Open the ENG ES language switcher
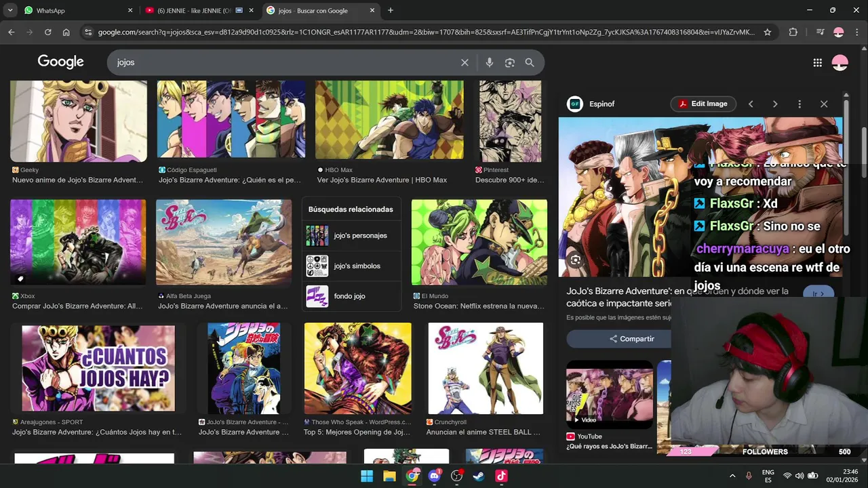Image resolution: width=868 pixels, height=488 pixels. 768,476
